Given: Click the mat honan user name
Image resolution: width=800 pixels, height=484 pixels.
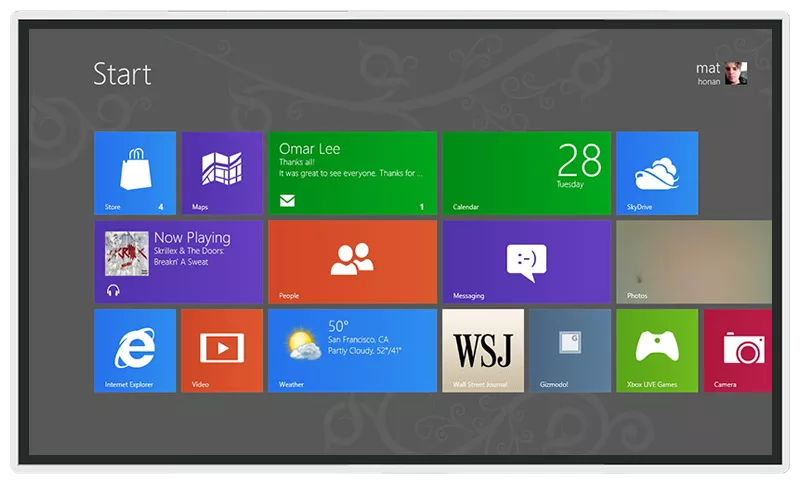Looking at the screenshot, I should pos(708,73).
